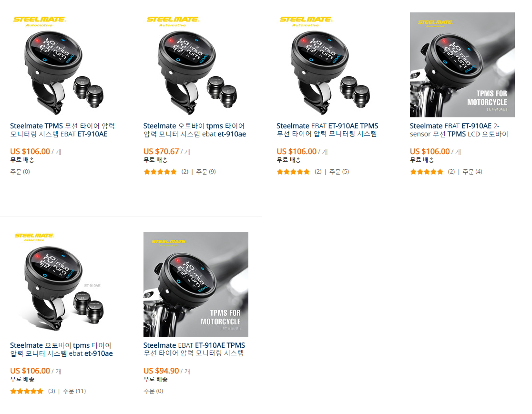Click the product image above the 주문 (11) listing
The image size is (532, 414).
click(62, 284)
